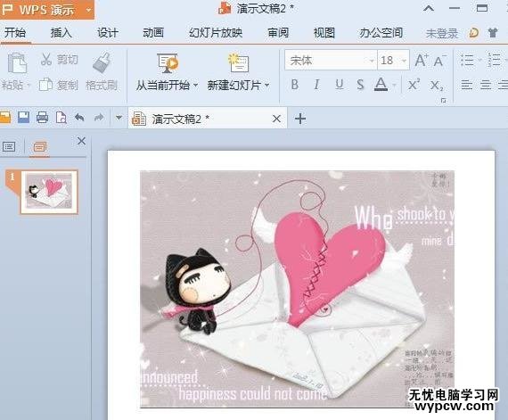Start slideshow from current slide icon
Image resolution: width=508 pixels, height=420 pixels.
pyautogui.click(x=168, y=63)
